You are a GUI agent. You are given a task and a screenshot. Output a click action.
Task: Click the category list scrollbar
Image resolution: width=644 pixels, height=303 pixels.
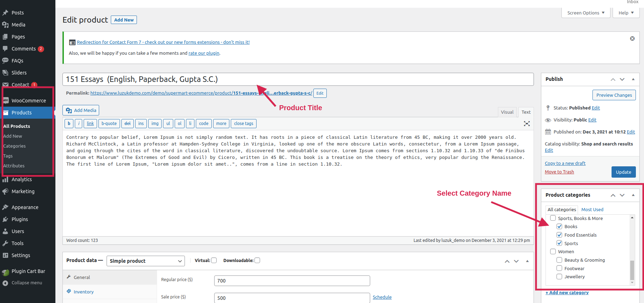coord(632,271)
